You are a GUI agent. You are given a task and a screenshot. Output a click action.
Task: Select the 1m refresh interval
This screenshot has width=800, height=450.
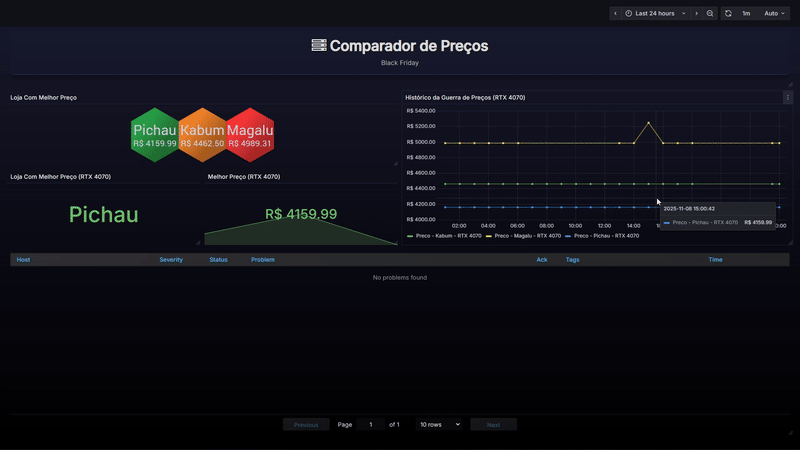[746, 13]
